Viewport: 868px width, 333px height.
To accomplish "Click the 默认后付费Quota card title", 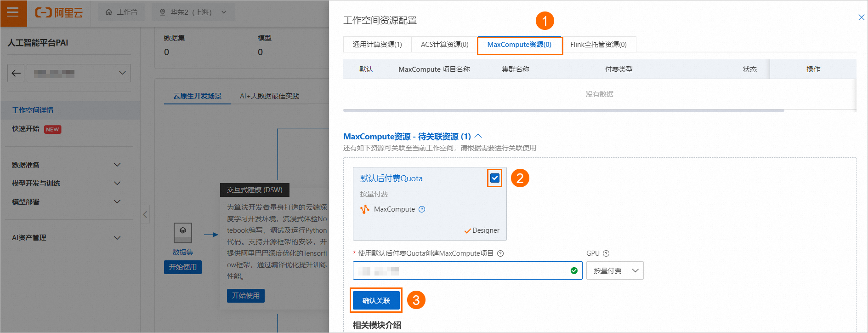I will coord(391,178).
